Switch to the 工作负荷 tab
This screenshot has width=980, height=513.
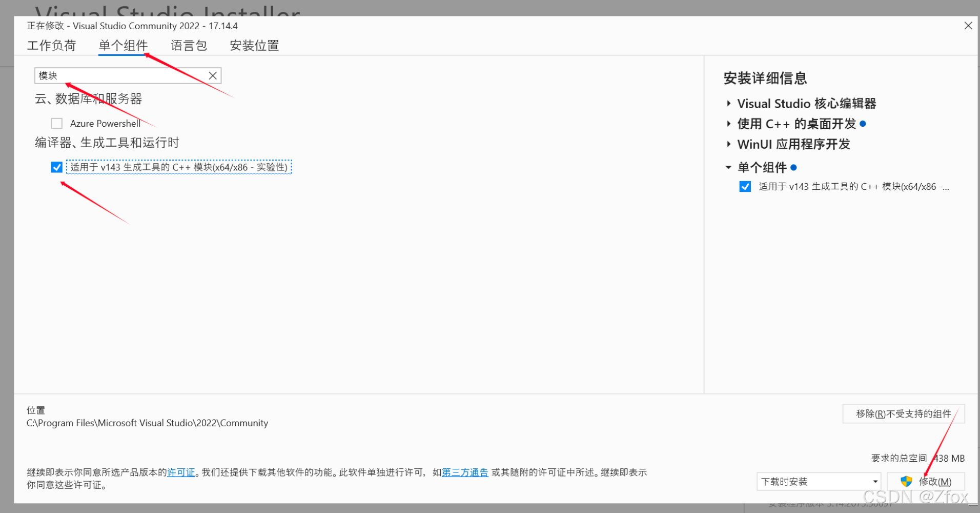tap(51, 46)
